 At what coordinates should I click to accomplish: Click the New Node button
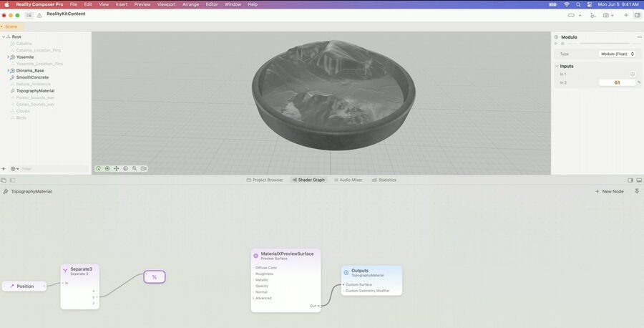point(610,191)
